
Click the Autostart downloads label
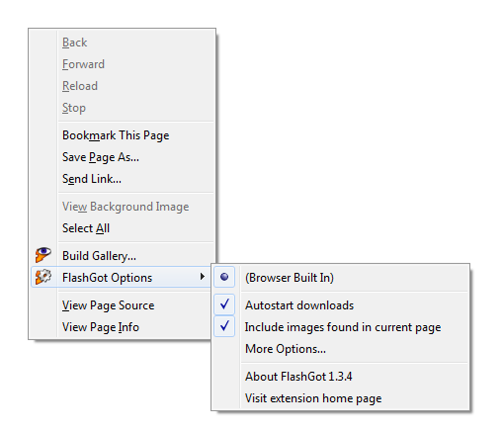coord(299,305)
